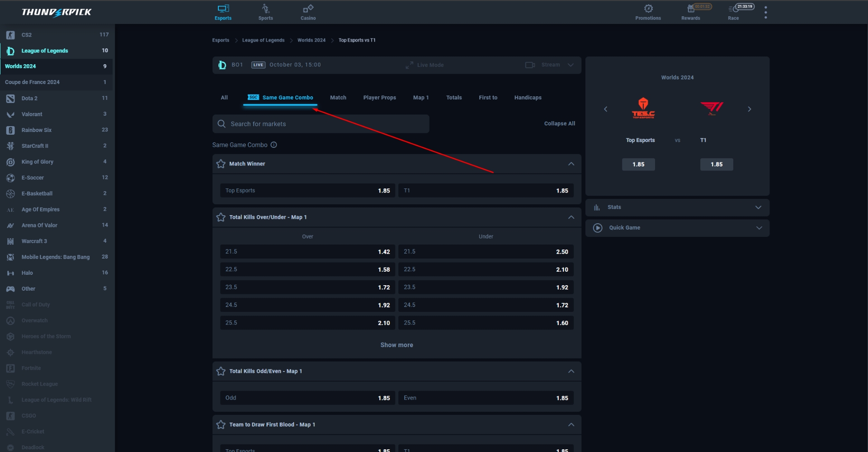868x452 pixels.
Task: Click the Thunderpick logo
Action: 57,12
